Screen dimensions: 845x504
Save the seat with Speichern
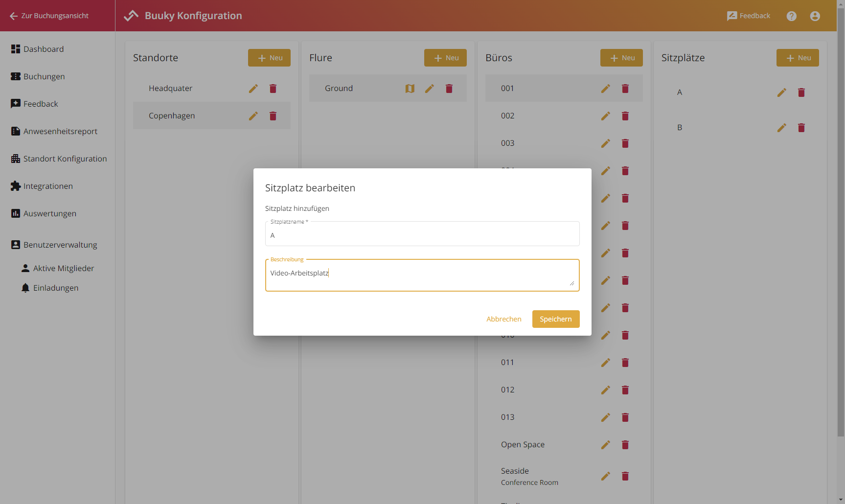[x=556, y=319]
